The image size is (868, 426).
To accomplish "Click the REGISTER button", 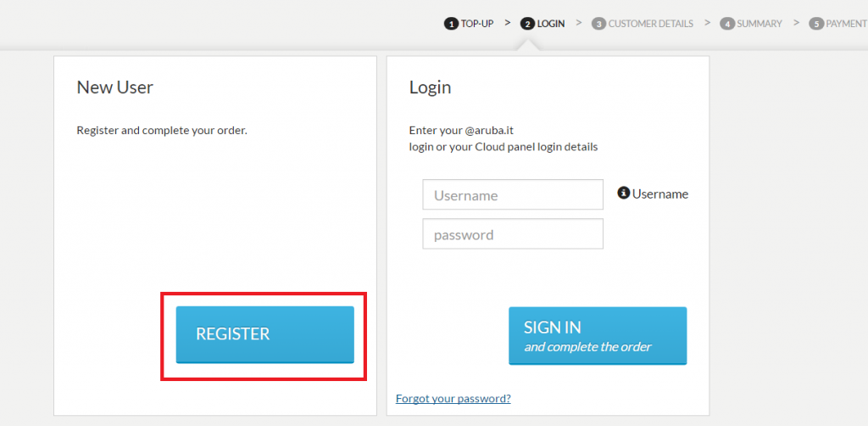I will click(x=264, y=334).
